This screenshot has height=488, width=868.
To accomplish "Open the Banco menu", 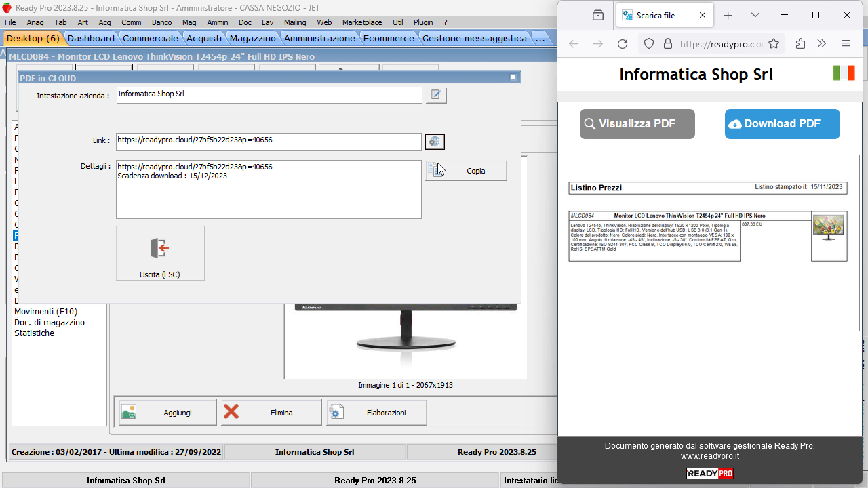I will pyautogui.click(x=161, y=22).
